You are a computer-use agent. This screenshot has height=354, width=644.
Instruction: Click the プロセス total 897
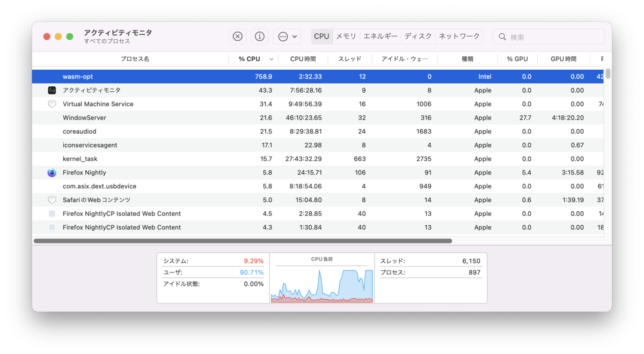474,272
